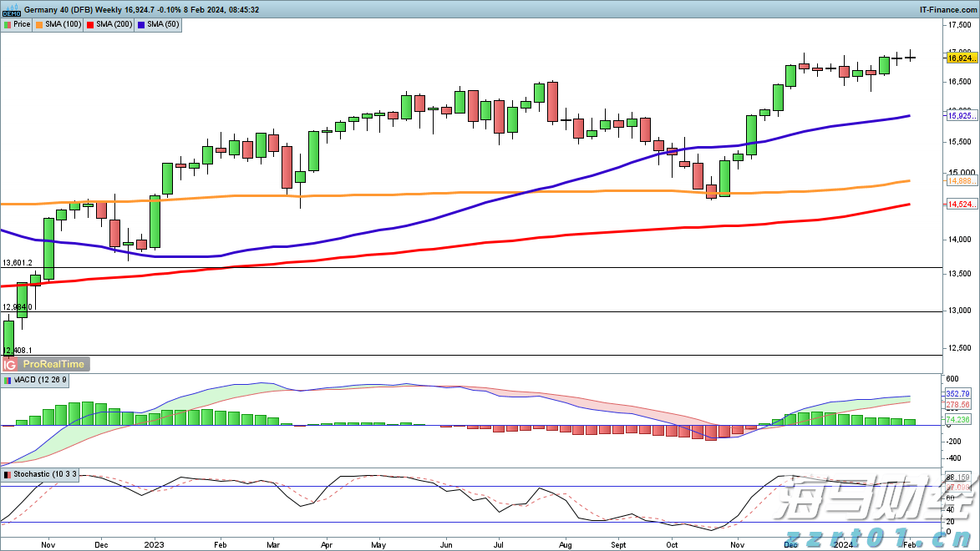Click the Price legend color icon
The width and height of the screenshot is (980, 551).
click(8, 25)
